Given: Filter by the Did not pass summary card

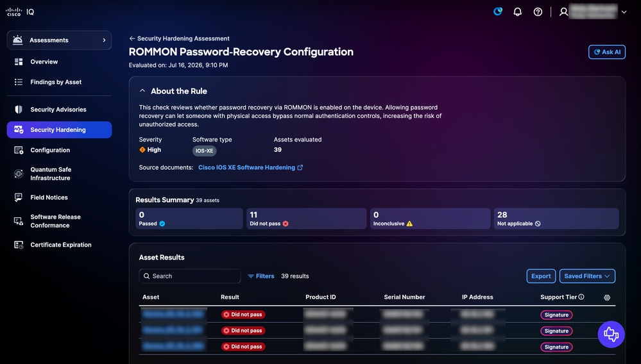Looking at the screenshot, I should [x=306, y=219].
